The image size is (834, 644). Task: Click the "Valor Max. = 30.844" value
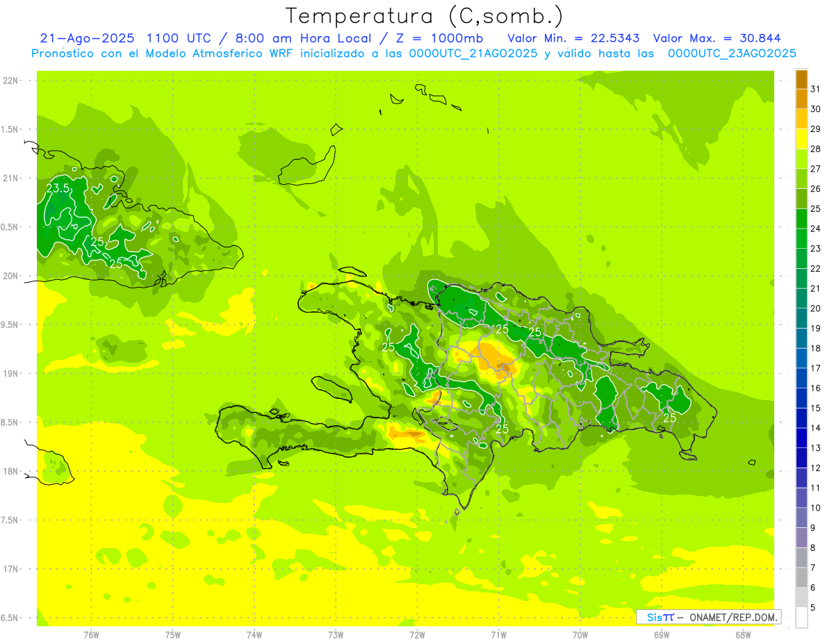(x=717, y=38)
